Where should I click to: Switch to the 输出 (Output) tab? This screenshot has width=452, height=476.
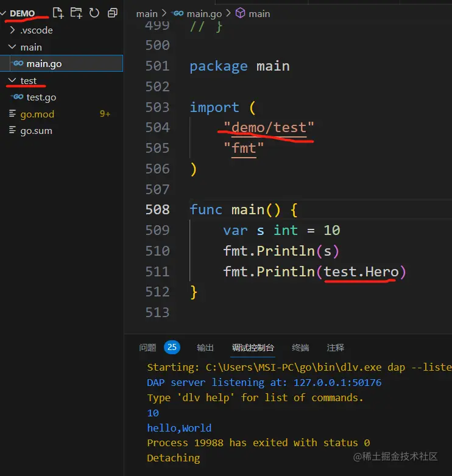click(x=205, y=348)
